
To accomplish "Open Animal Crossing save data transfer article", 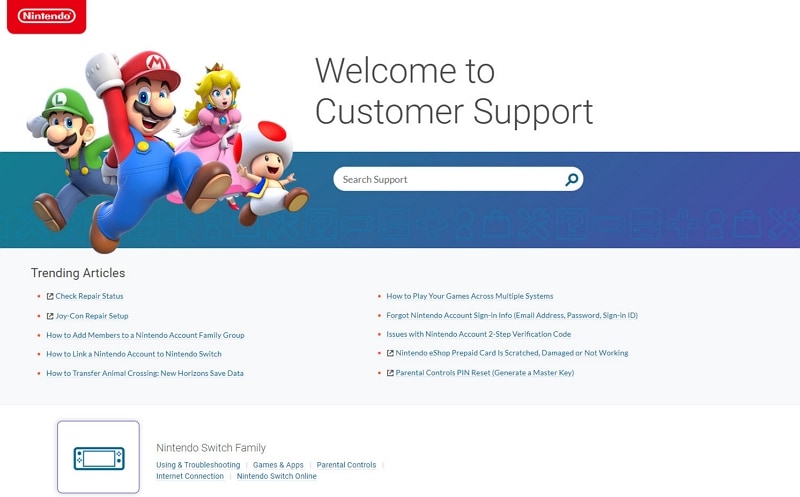I will tap(145, 373).
